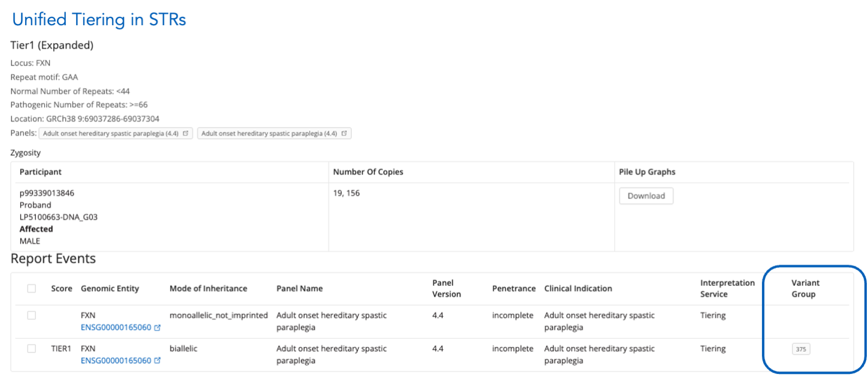Sort by the Score column header
Viewport: 868px width, 383px height.
pyautogui.click(x=62, y=289)
